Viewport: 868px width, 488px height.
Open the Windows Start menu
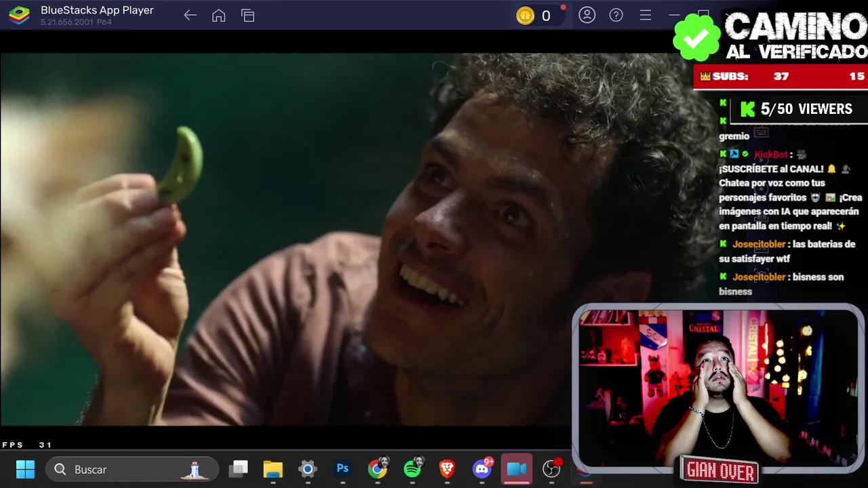[x=25, y=469]
